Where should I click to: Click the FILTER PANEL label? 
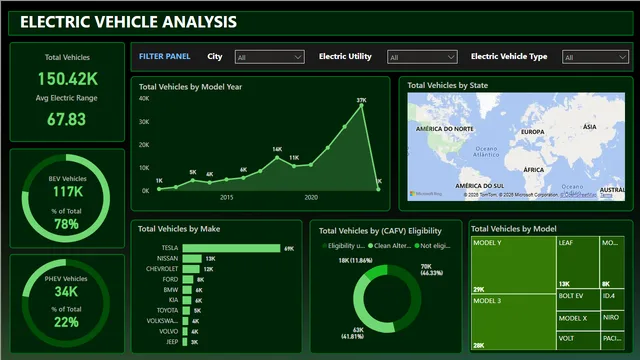coord(164,56)
